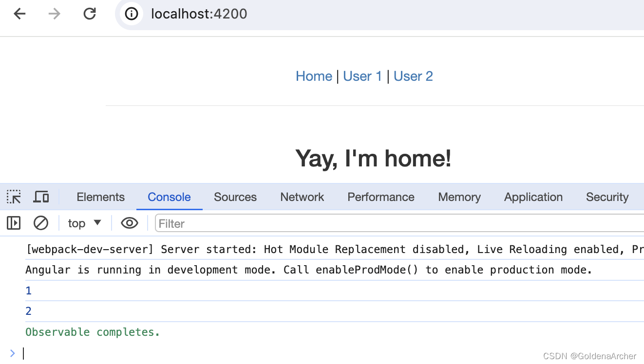The height and width of the screenshot is (364, 644).
Task: Create a live expression with eye icon
Action: coord(130,223)
